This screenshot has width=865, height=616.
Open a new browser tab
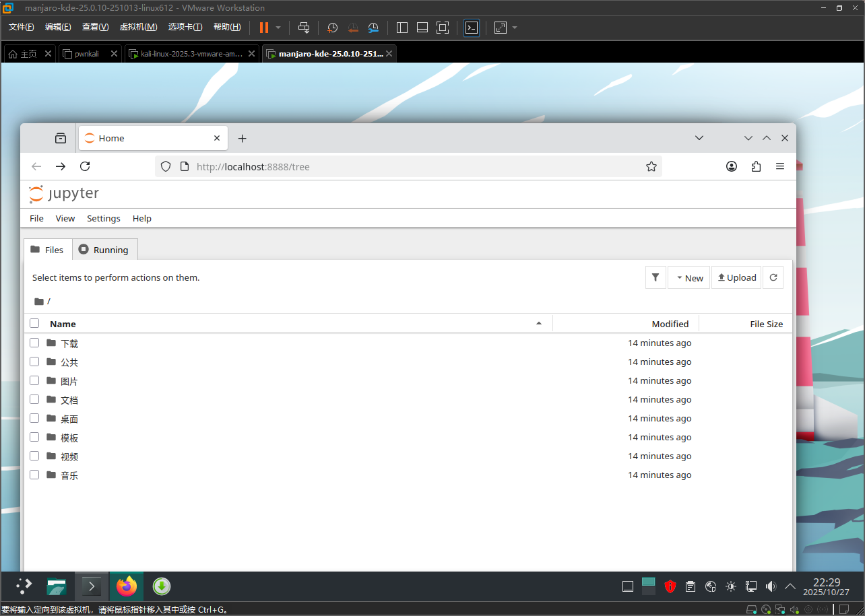[243, 138]
